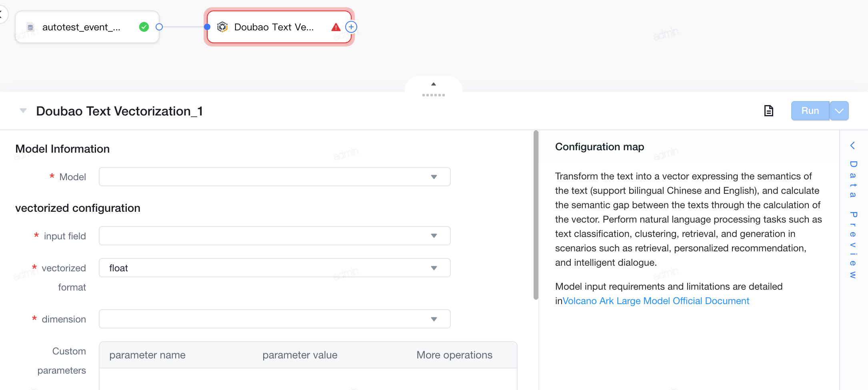Click the Run button
868x390 pixels.
point(810,111)
